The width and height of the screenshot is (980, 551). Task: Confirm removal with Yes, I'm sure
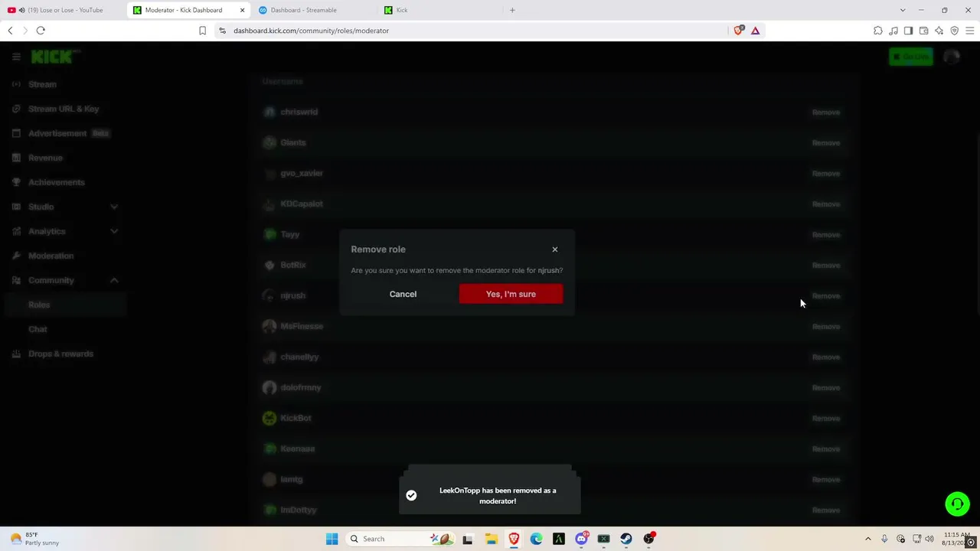click(511, 294)
